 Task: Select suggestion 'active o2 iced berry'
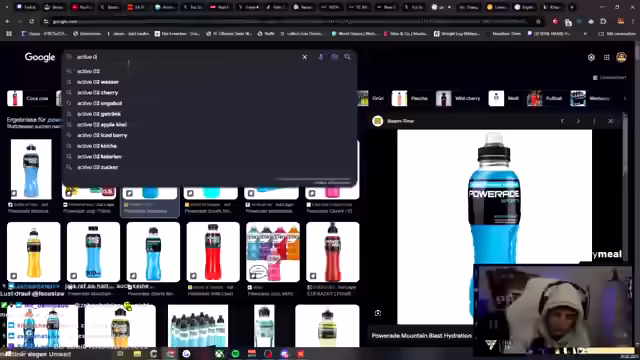[x=209, y=135]
